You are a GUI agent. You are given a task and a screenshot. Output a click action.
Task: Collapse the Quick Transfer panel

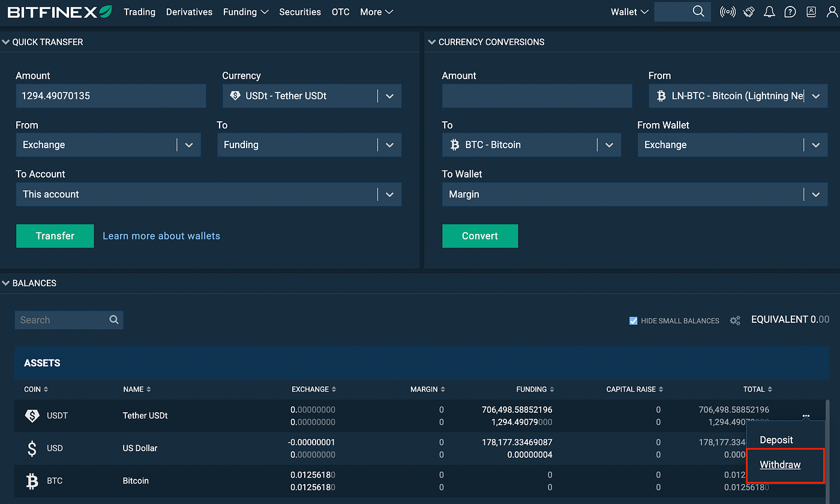6,42
